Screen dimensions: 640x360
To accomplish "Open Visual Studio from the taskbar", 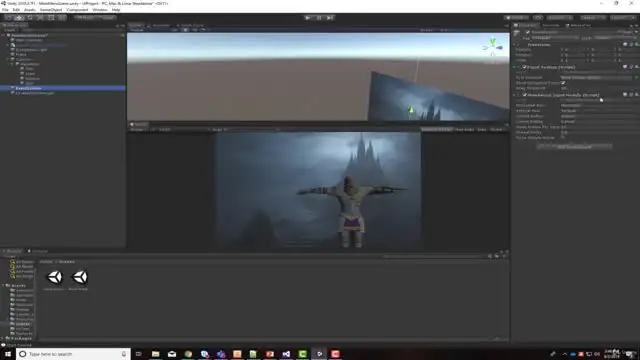I will tap(286, 354).
